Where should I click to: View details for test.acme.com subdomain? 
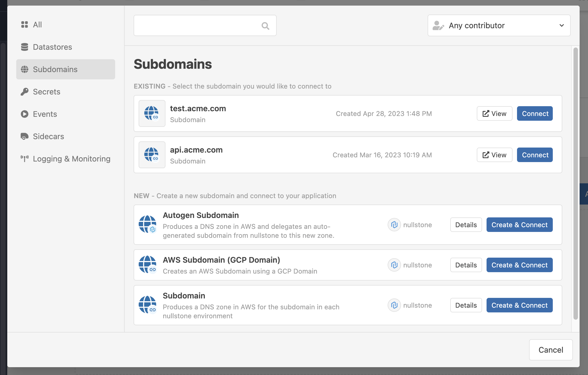tap(494, 113)
